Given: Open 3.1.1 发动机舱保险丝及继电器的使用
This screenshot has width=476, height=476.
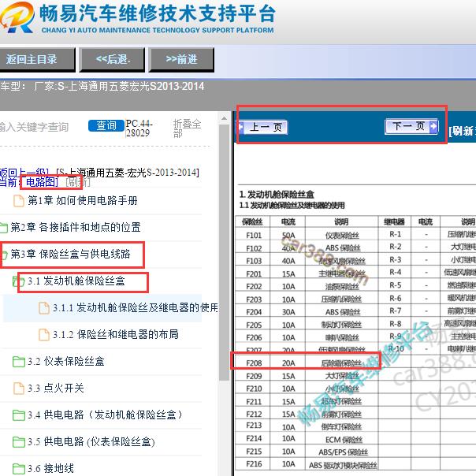Looking at the screenshot, I should coord(136,307).
